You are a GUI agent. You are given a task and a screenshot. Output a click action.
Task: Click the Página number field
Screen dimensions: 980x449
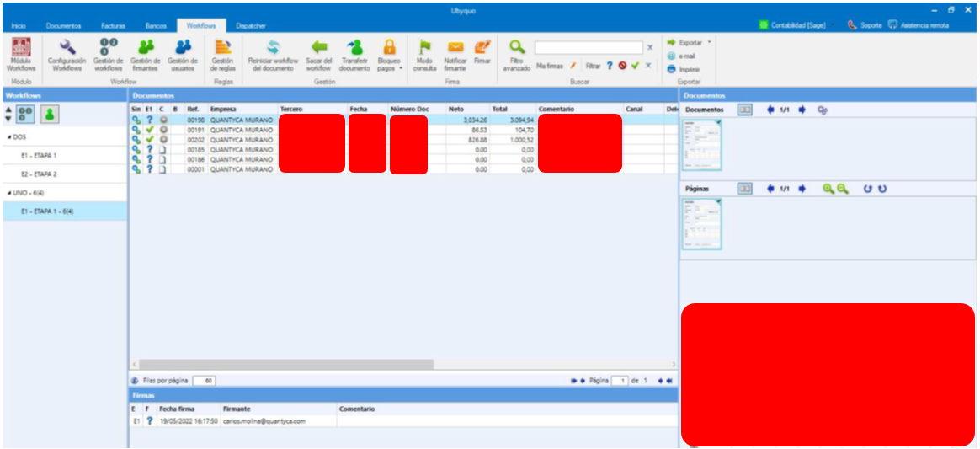[x=620, y=380]
